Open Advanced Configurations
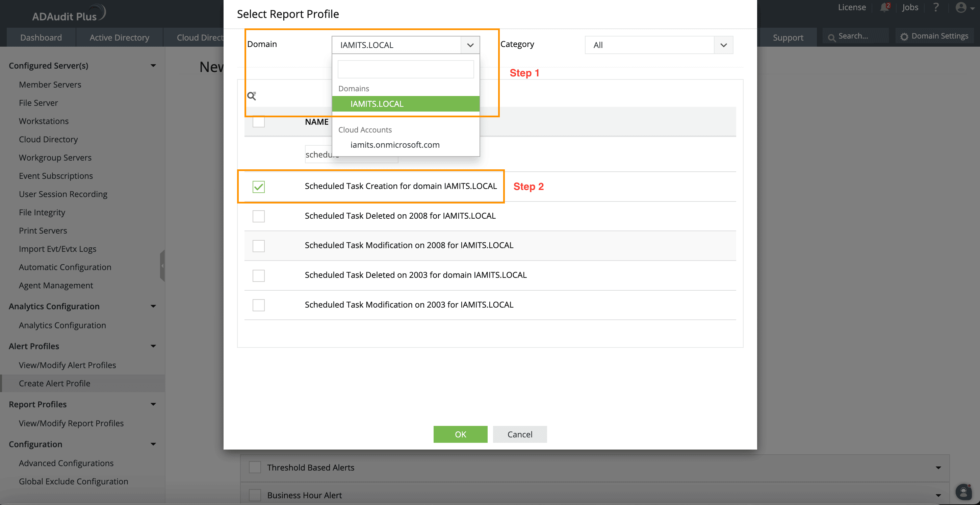Screen dimensions: 980x505 (x=66, y=463)
